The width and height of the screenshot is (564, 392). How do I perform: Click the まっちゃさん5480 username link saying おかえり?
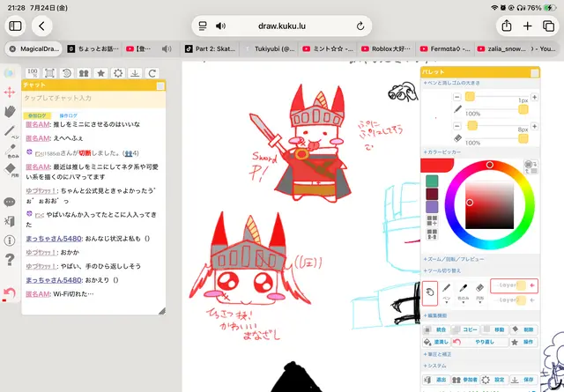tap(54, 280)
